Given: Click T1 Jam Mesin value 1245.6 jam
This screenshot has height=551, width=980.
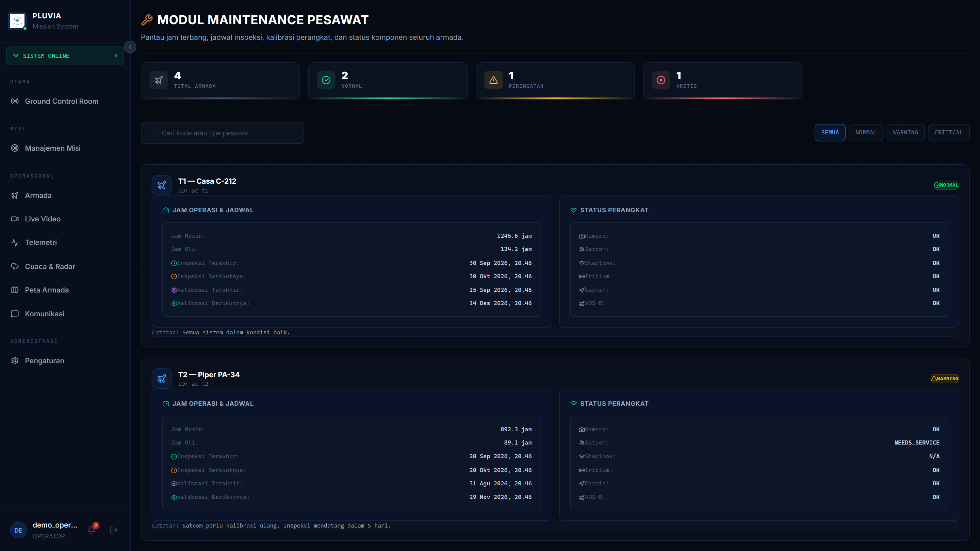Looking at the screenshot, I should 514,236.
